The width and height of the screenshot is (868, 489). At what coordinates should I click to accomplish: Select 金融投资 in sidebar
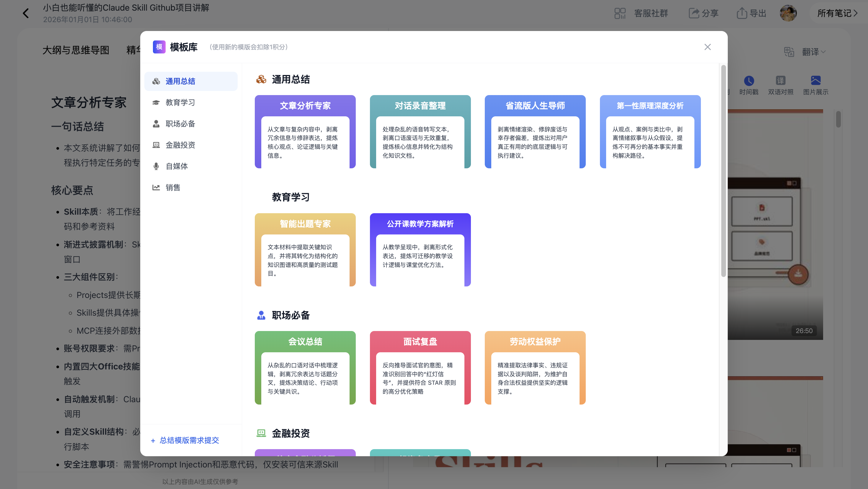pyautogui.click(x=191, y=145)
